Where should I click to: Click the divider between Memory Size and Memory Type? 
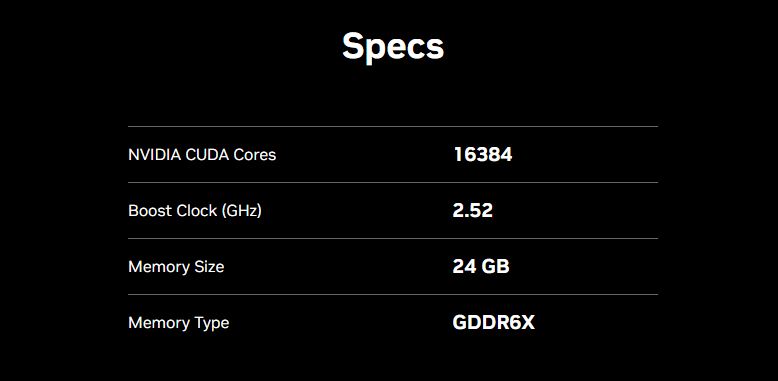pos(393,295)
